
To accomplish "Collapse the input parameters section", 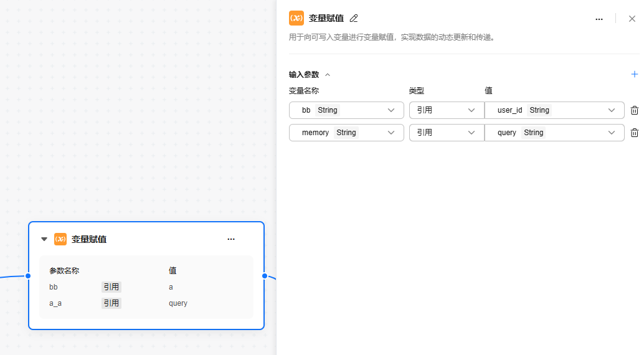I will coord(328,75).
